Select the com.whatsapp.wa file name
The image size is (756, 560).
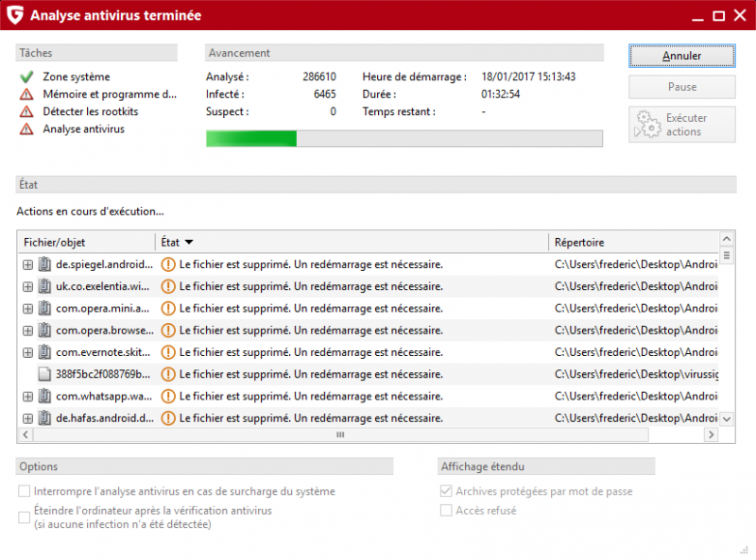coord(104,396)
